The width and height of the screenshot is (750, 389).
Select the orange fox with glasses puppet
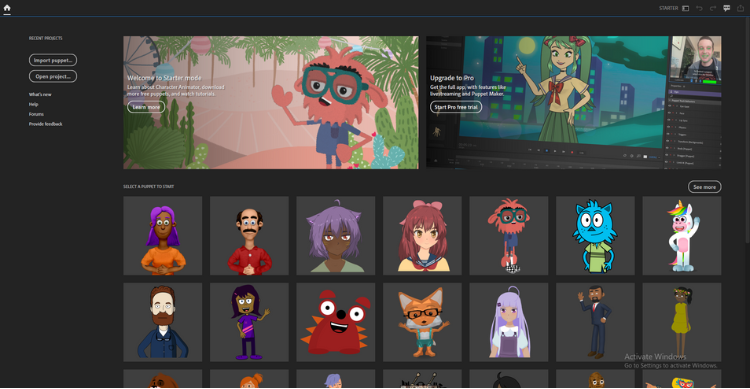422,322
